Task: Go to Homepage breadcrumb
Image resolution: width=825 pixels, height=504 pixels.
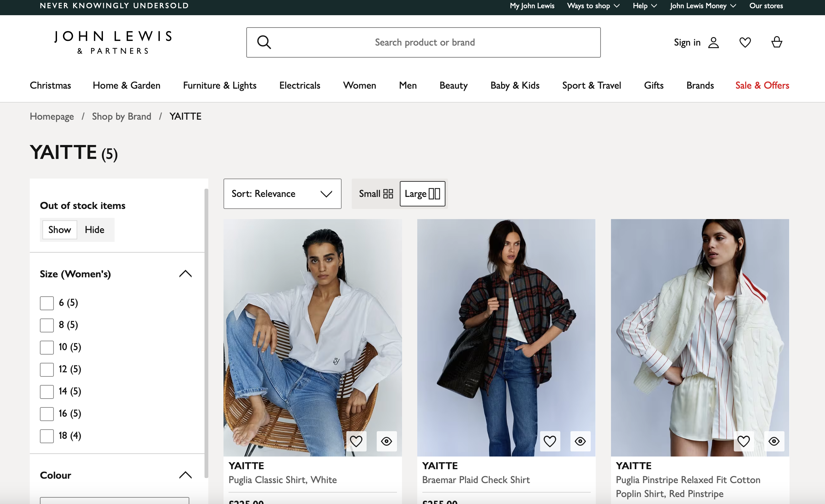Action: coord(52,116)
